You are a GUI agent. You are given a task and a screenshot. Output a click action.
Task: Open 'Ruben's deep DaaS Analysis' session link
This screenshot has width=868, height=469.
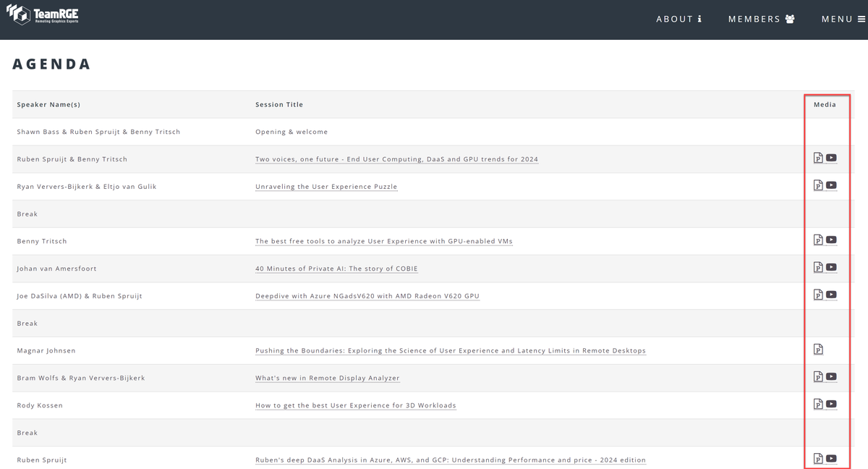[451, 460]
